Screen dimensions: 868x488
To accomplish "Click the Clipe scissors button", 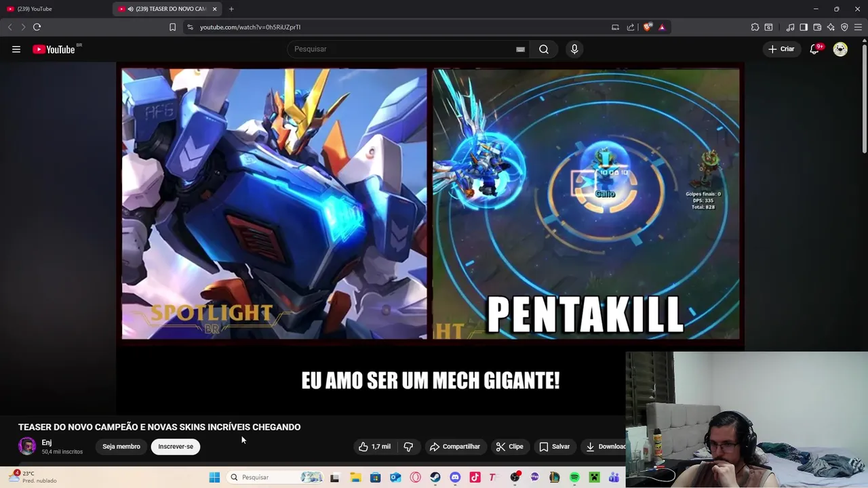I will 509,447.
